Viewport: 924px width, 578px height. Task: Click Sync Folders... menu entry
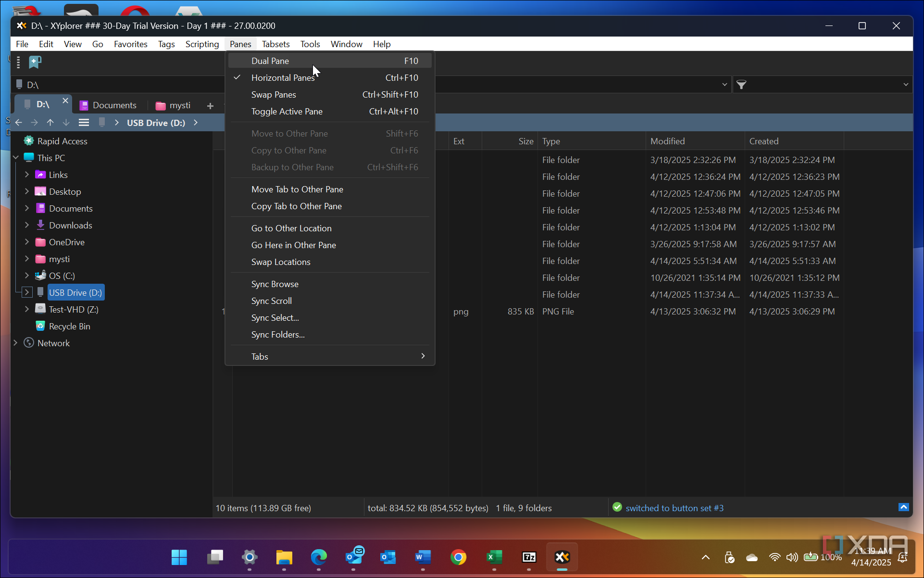(x=330, y=334)
